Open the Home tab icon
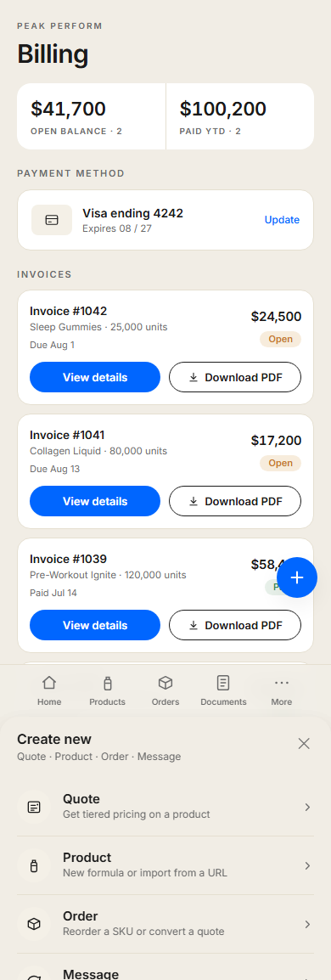The height and width of the screenshot is (980, 331). (48, 683)
